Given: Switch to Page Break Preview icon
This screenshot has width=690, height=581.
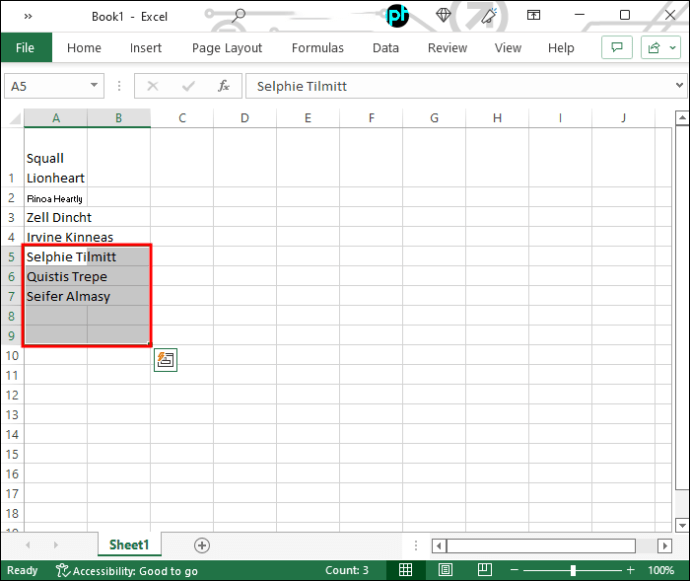Looking at the screenshot, I should (x=484, y=570).
